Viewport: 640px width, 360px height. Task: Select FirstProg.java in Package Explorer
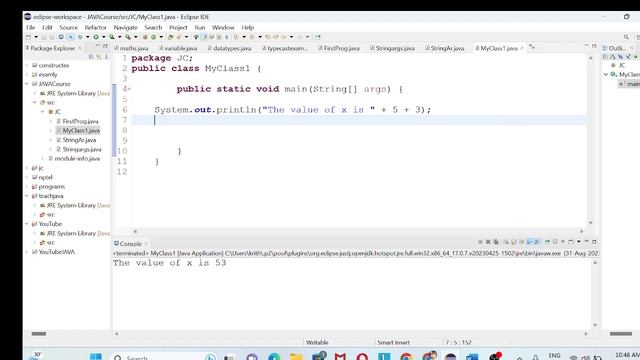[80, 121]
